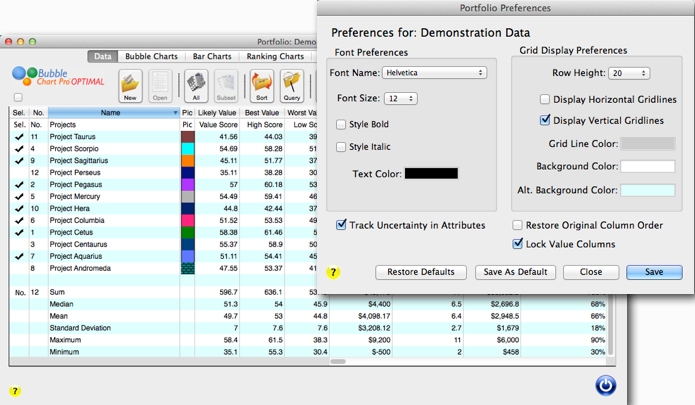The height and width of the screenshot is (405, 695).
Task: Click the yellow help icon in Preferences dialog
Action: point(334,272)
